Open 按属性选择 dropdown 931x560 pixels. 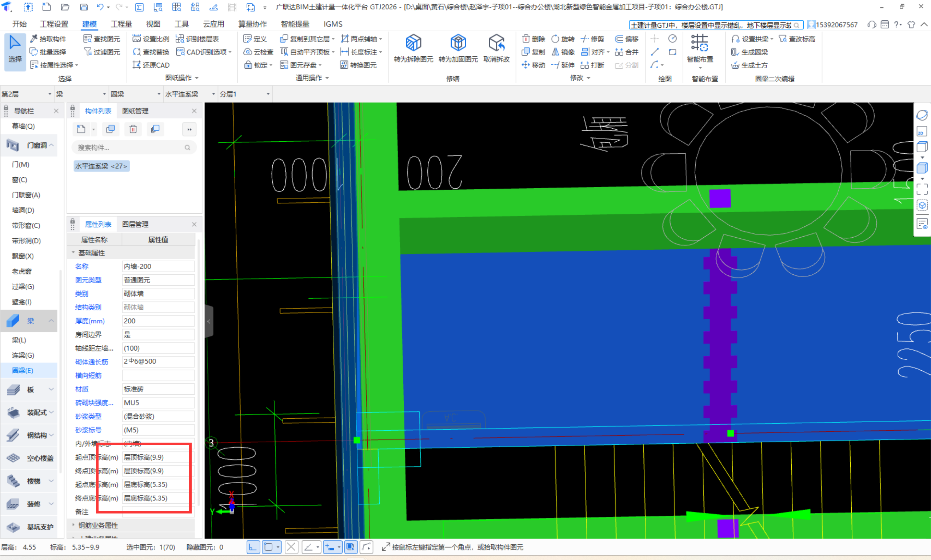[x=77, y=65]
